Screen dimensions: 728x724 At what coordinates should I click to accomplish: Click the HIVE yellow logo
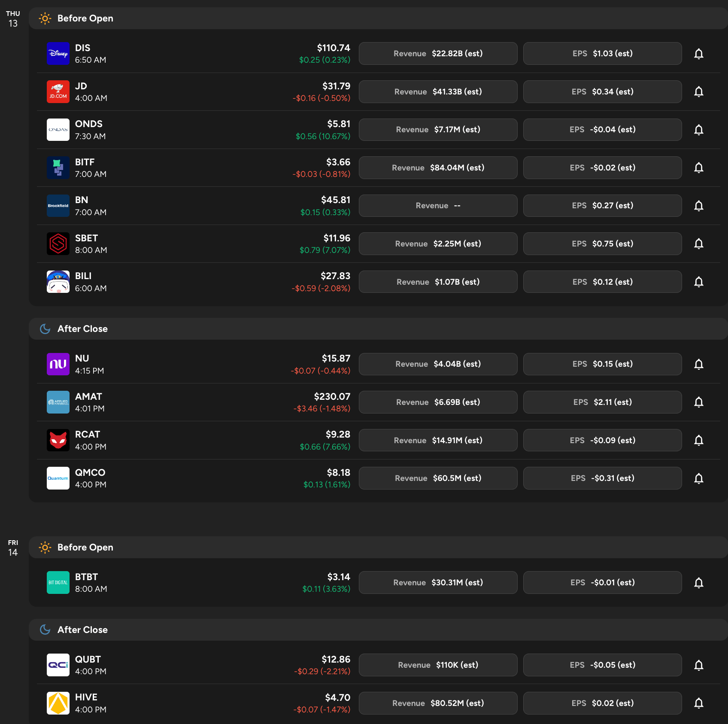click(x=58, y=703)
